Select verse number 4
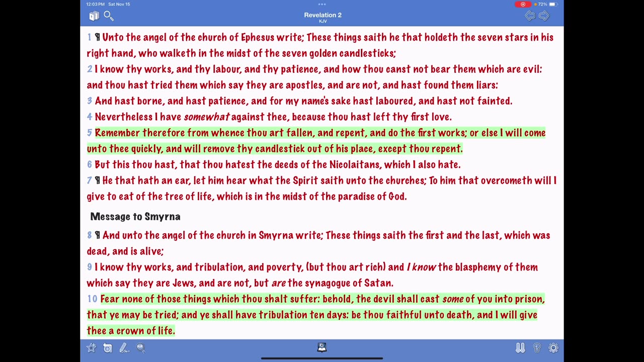The height and width of the screenshot is (362, 644). (90, 117)
